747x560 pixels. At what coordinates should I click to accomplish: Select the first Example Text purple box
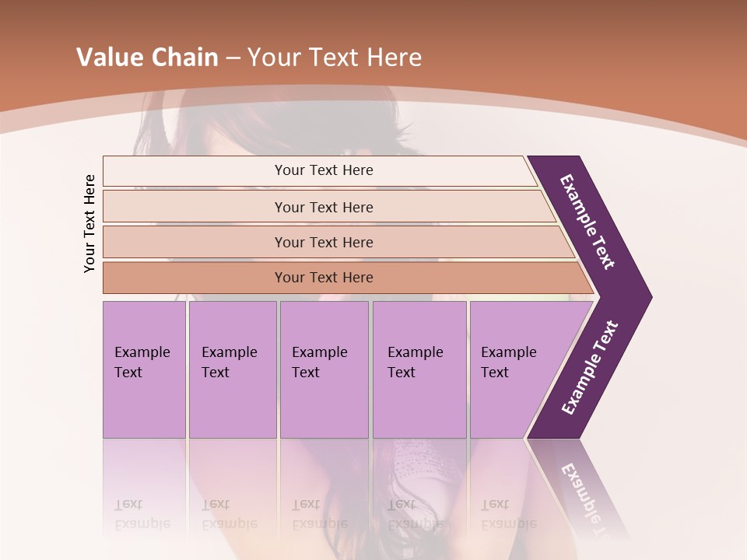pyautogui.click(x=145, y=369)
